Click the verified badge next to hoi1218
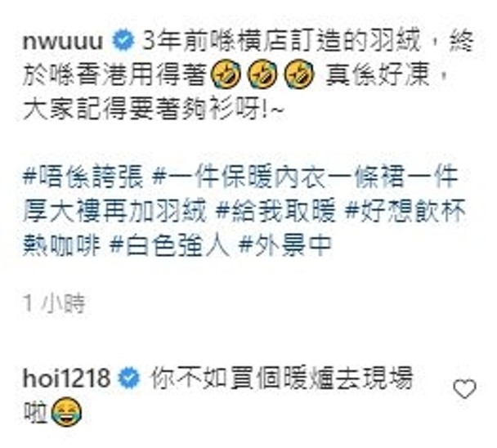 129,379
